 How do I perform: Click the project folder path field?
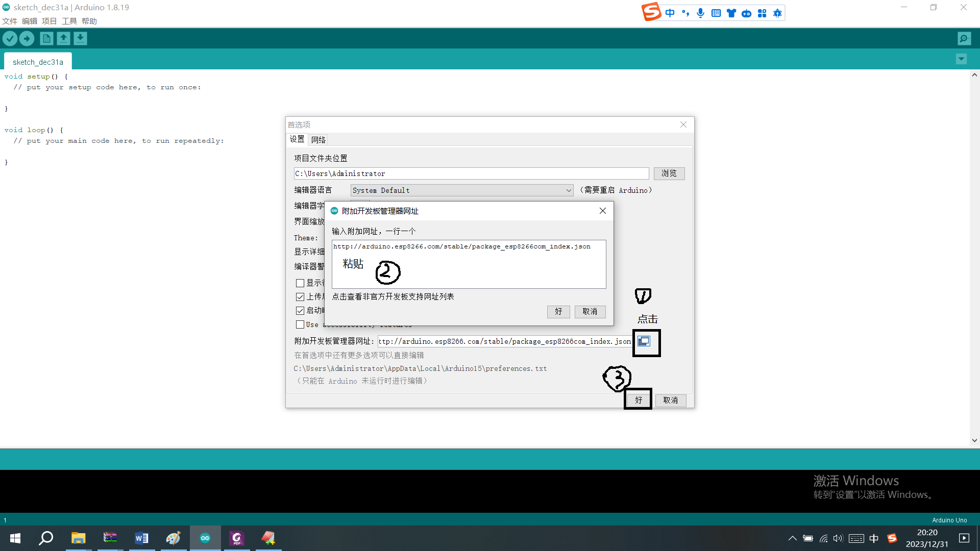471,174
